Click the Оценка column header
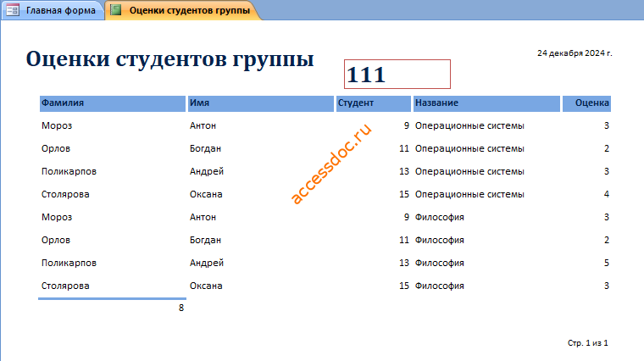644x361 pixels. 586,103
